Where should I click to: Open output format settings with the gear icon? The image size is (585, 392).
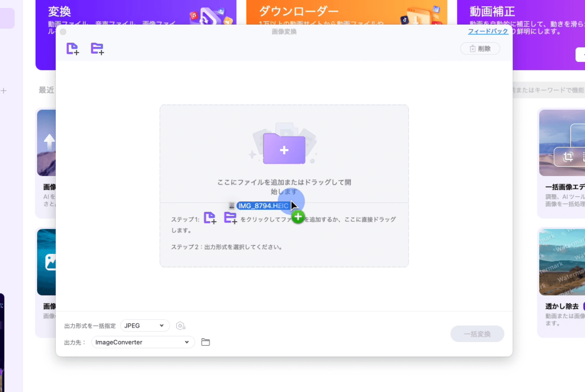[x=181, y=326]
